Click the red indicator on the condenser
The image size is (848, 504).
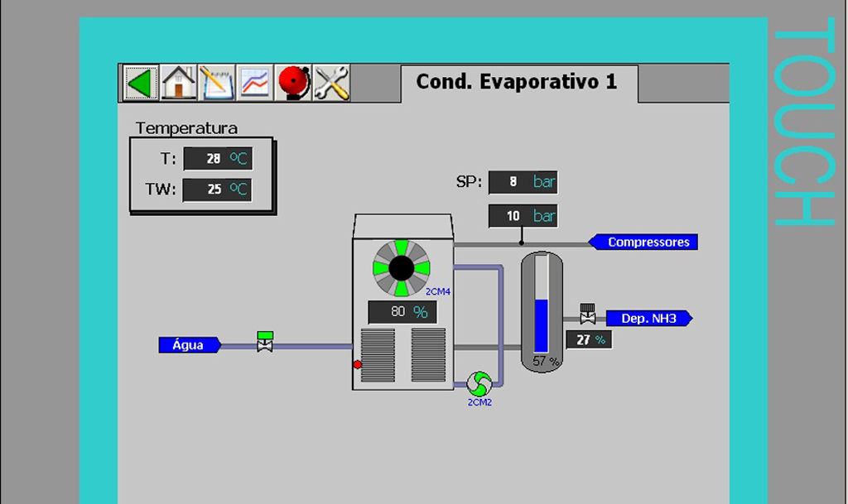click(x=358, y=364)
